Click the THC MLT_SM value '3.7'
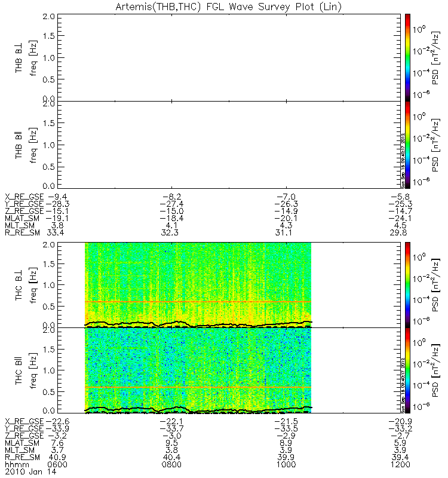Viewport: 448px width, 478px height. [57, 451]
